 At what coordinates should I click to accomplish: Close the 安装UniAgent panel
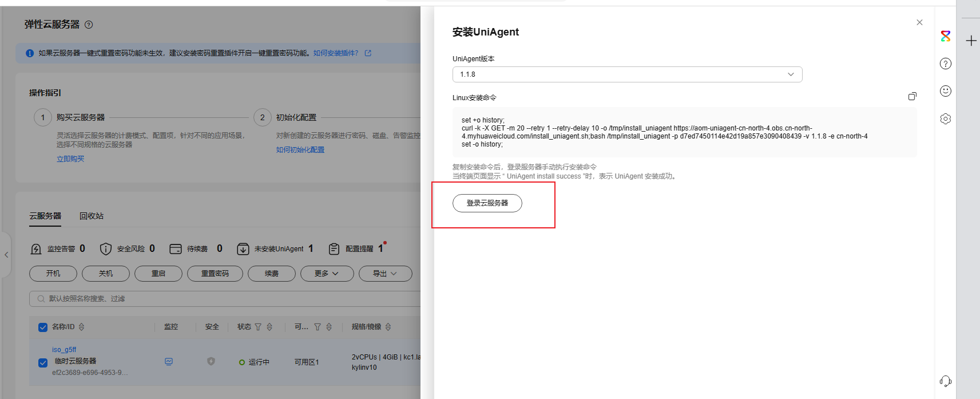tap(919, 22)
